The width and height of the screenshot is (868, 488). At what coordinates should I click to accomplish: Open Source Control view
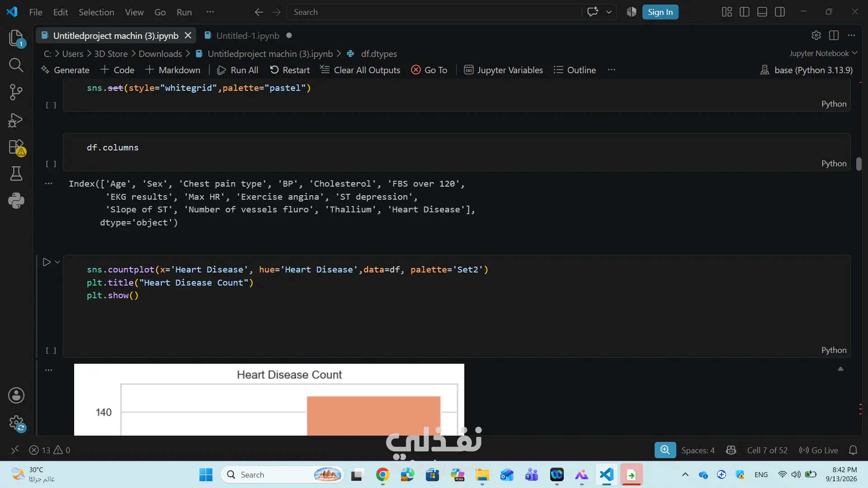16,92
